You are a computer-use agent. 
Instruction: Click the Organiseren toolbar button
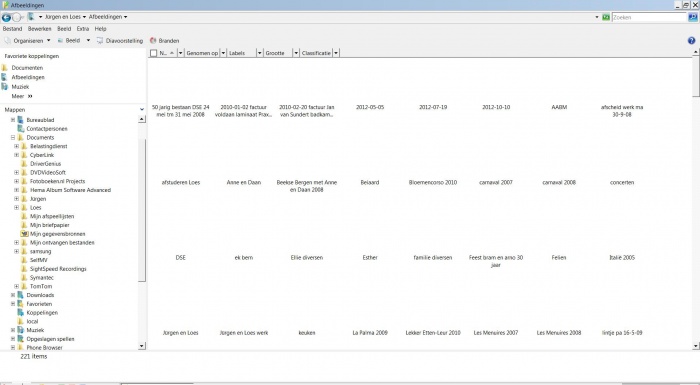point(28,41)
